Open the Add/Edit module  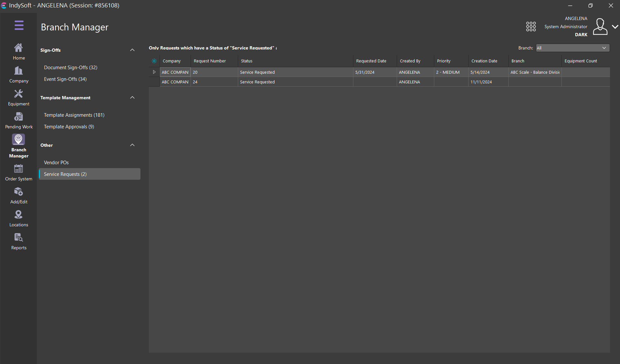pyautogui.click(x=19, y=195)
